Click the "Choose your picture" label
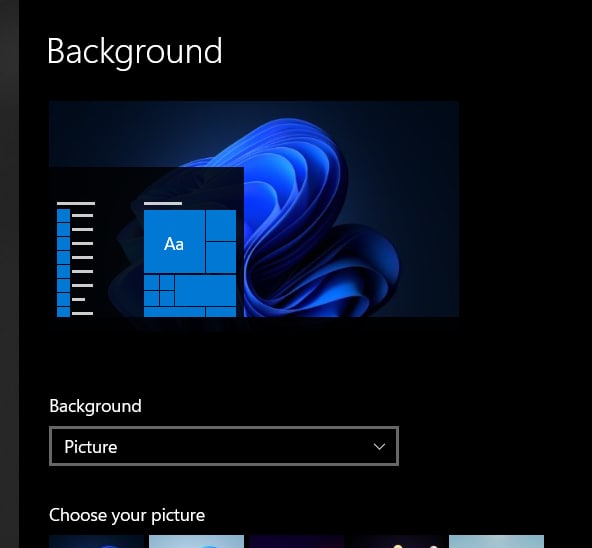The width and height of the screenshot is (592, 548). (127, 515)
